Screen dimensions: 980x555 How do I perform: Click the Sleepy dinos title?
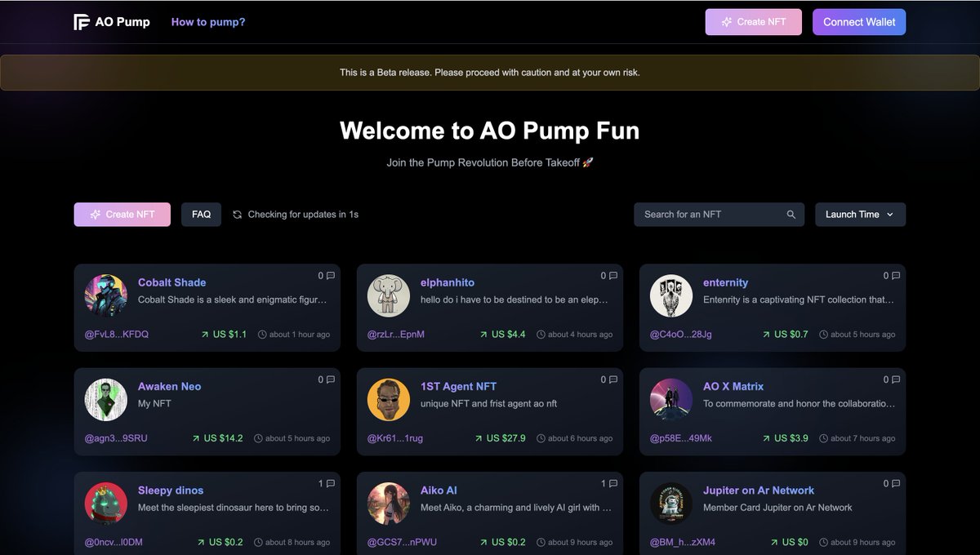(x=171, y=491)
